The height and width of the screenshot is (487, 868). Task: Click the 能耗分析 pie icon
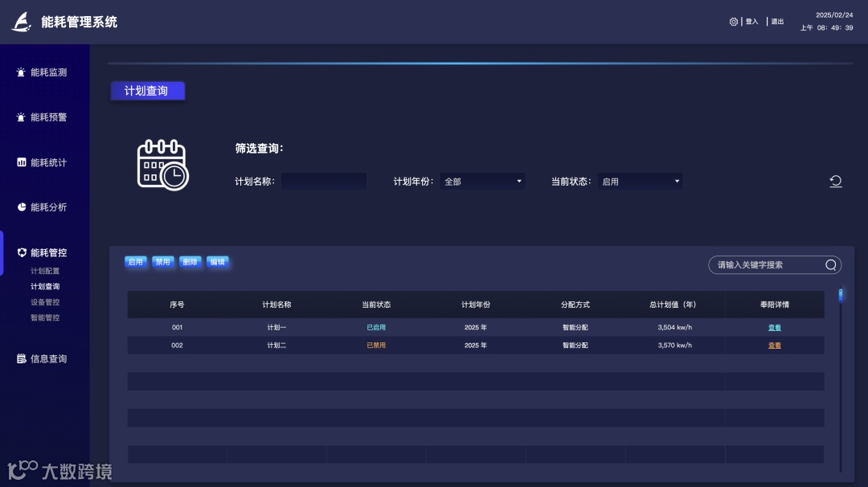tap(22, 207)
